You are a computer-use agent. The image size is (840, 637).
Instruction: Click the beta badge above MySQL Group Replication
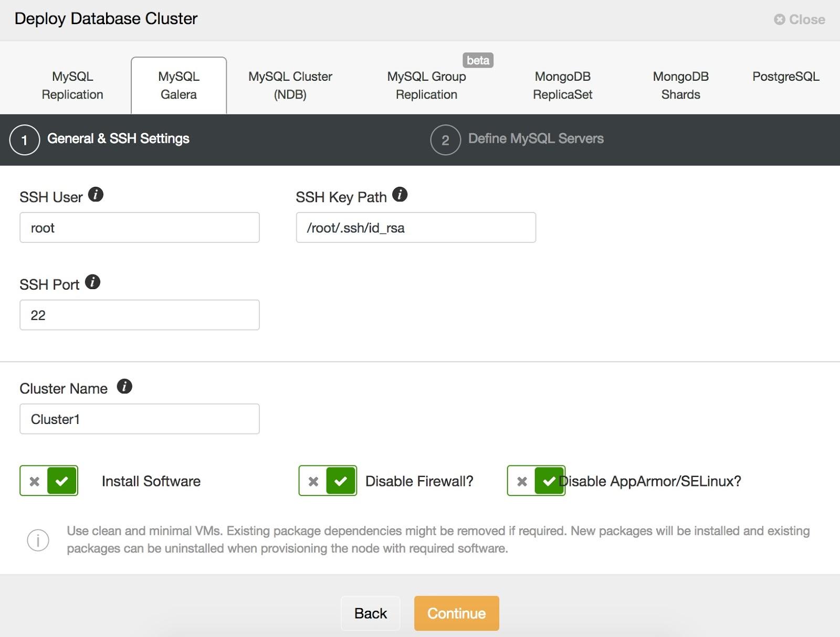coord(478,60)
